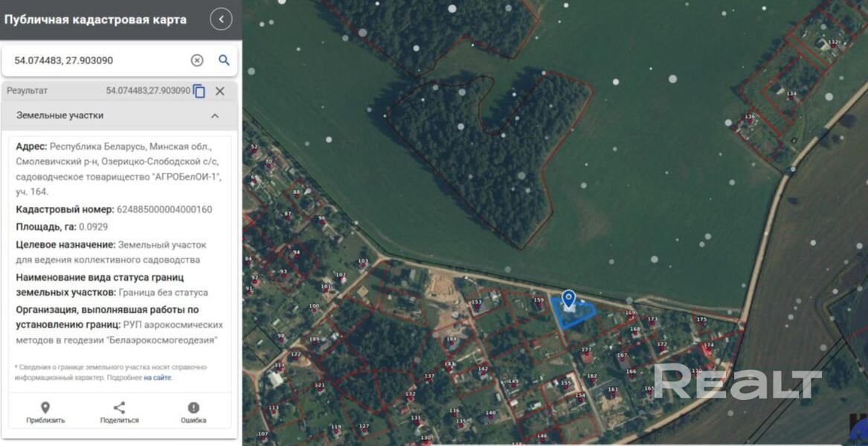Viewport: 868px width, 446px height.
Task: Copy the result coordinates to clipboard
Action: tap(199, 91)
